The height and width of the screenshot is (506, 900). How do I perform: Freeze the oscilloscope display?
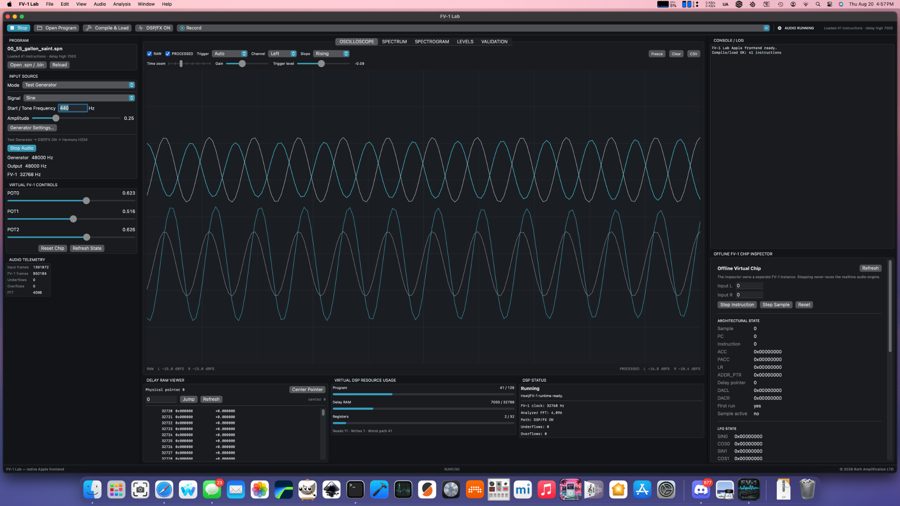click(657, 53)
